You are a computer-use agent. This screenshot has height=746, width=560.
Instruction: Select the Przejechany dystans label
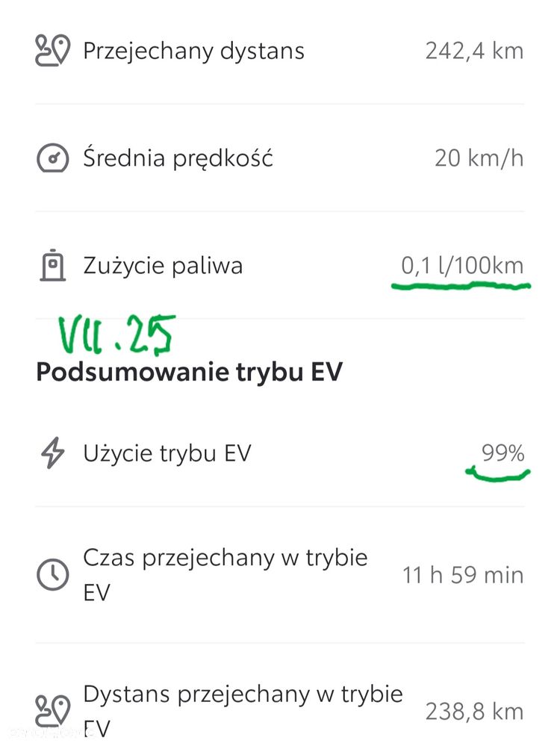193,52
